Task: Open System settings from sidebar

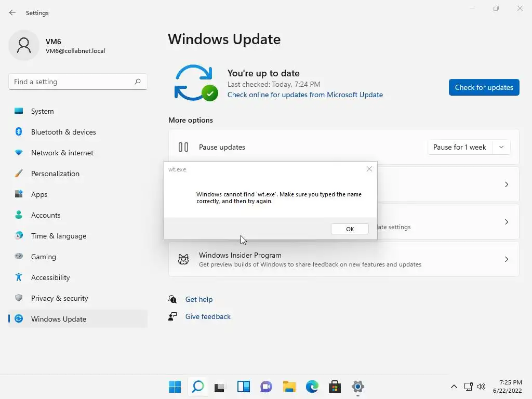Action: tap(78, 111)
